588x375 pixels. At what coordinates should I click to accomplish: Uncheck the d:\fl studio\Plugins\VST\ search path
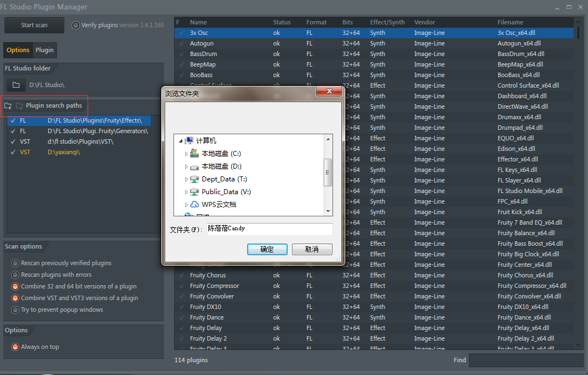click(13, 141)
